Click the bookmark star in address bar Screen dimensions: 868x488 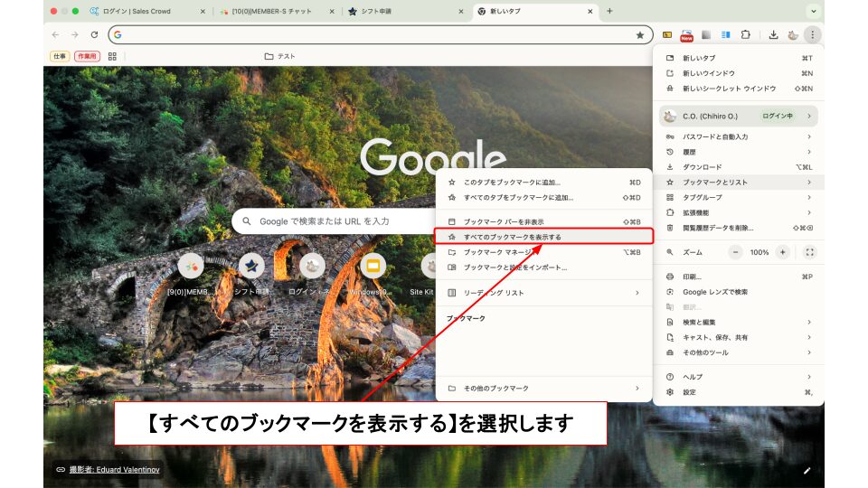coord(640,35)
